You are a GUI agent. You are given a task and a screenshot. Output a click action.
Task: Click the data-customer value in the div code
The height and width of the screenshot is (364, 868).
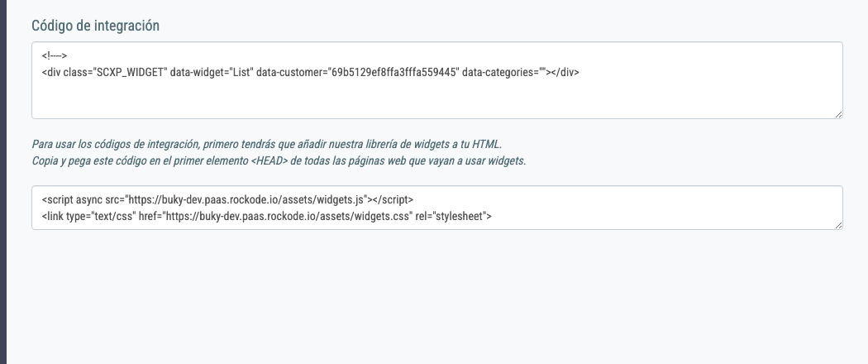[393, 72]
